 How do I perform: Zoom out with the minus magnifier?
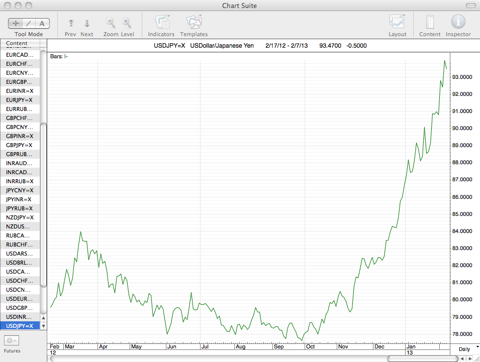tap(110, 23)
